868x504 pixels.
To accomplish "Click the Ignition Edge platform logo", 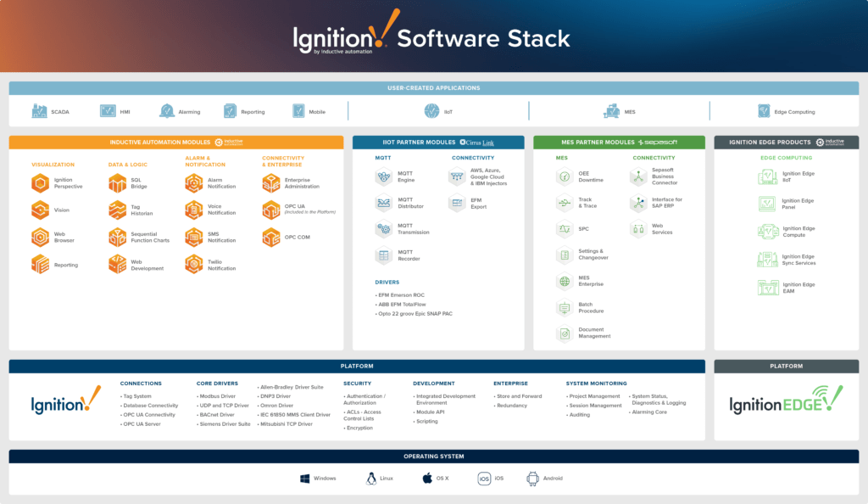I will point(786,400).
